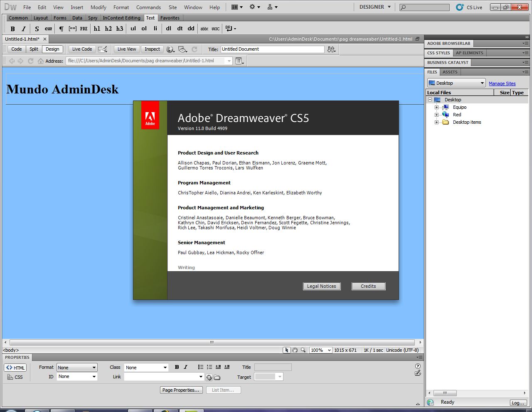Switch to Split view
The width and height of the screenshot is (532, 412).
34,49
